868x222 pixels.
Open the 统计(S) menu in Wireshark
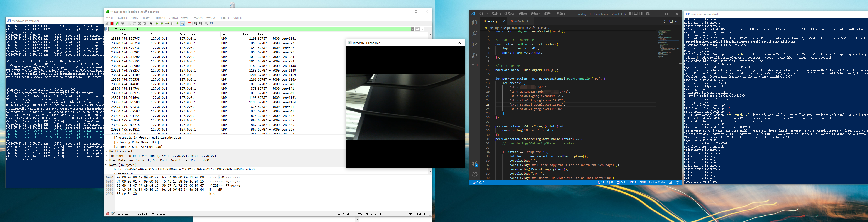pyautogui.click(x=185, y=18)
